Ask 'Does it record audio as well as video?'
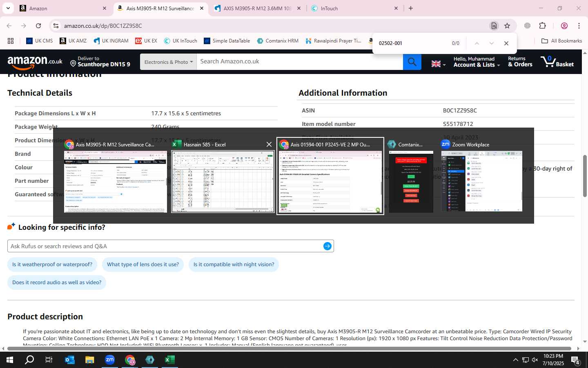Image resolution: width=588 pixels, height=368 pixels. click(x=57, y=283)
